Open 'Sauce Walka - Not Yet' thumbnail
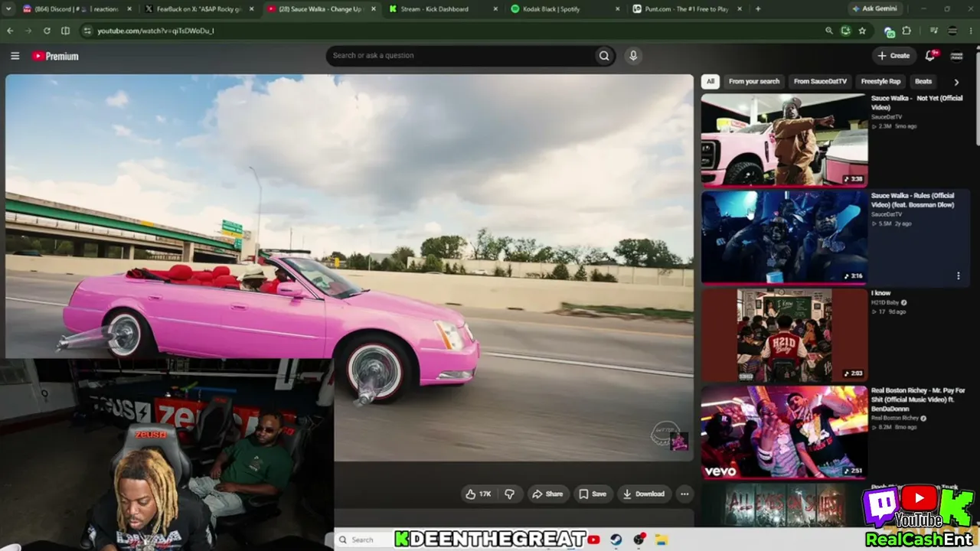 [x=784, y=140]
